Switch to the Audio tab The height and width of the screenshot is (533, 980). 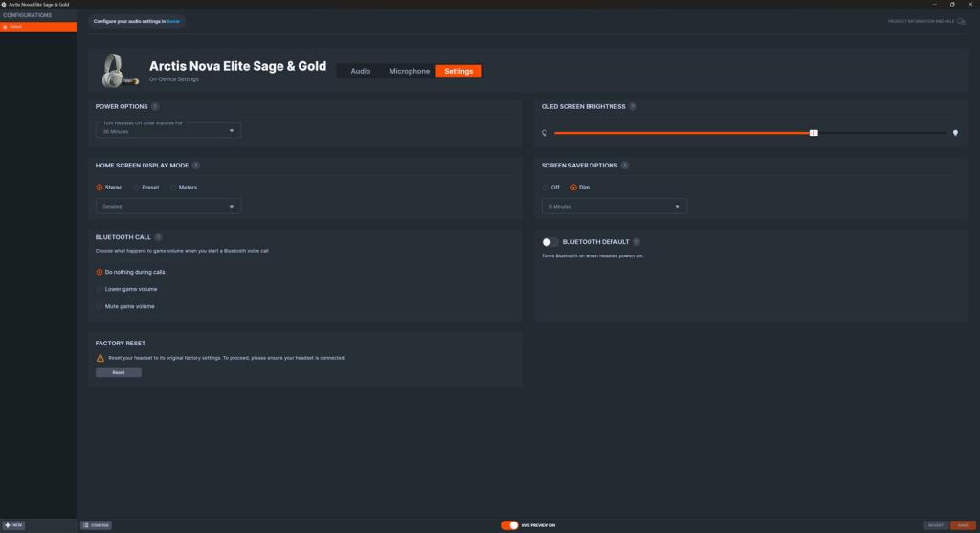click(x=361, y=71)
